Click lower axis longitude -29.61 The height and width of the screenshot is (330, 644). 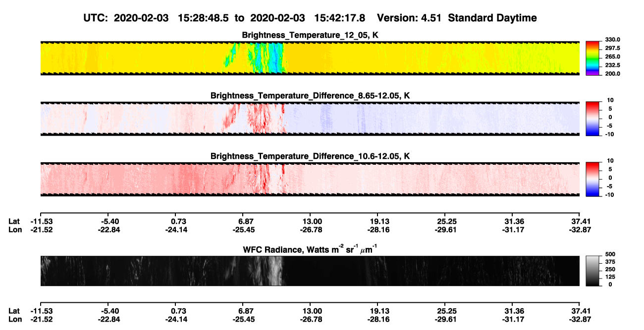pyautogui.click(x=447, y=319)
